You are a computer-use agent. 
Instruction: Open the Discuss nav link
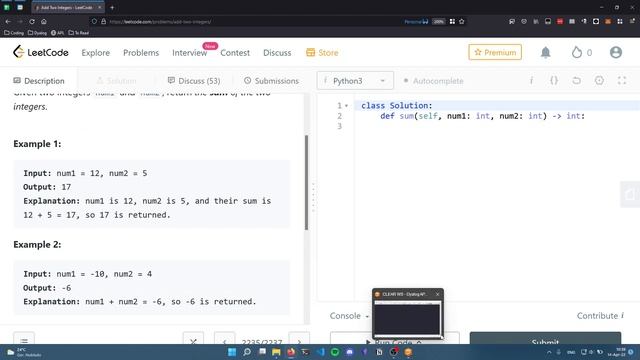pos(277,53)
